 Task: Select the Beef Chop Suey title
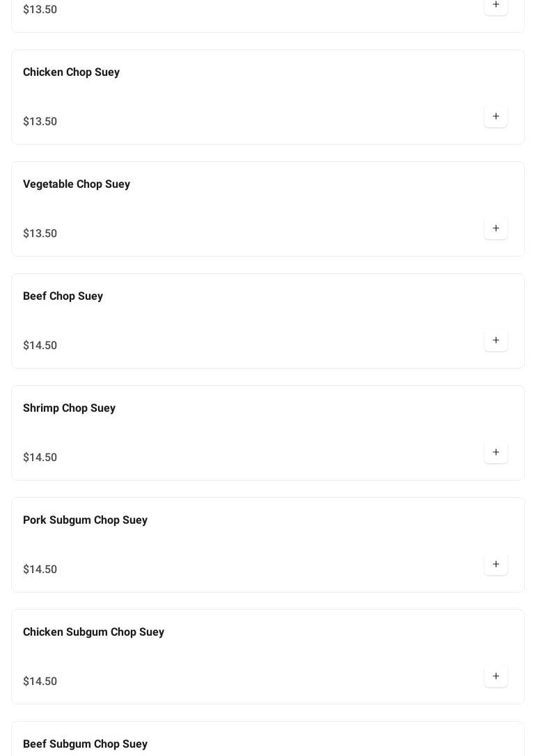(63, 296)
